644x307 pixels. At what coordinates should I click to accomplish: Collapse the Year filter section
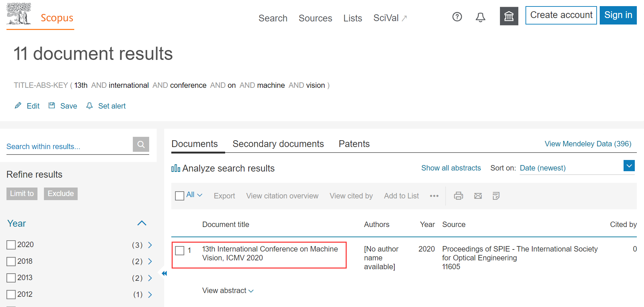pyautogui.click(x=142, y=223)
